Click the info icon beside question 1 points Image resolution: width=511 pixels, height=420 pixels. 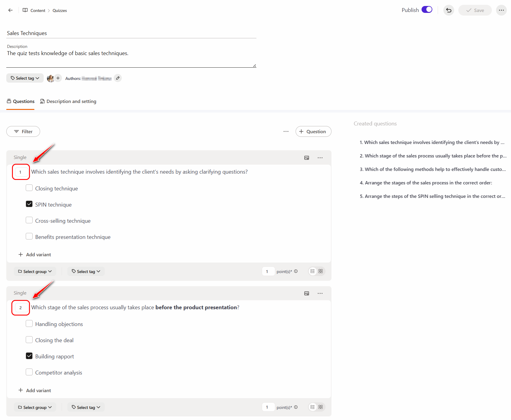(x=296, y=271)
